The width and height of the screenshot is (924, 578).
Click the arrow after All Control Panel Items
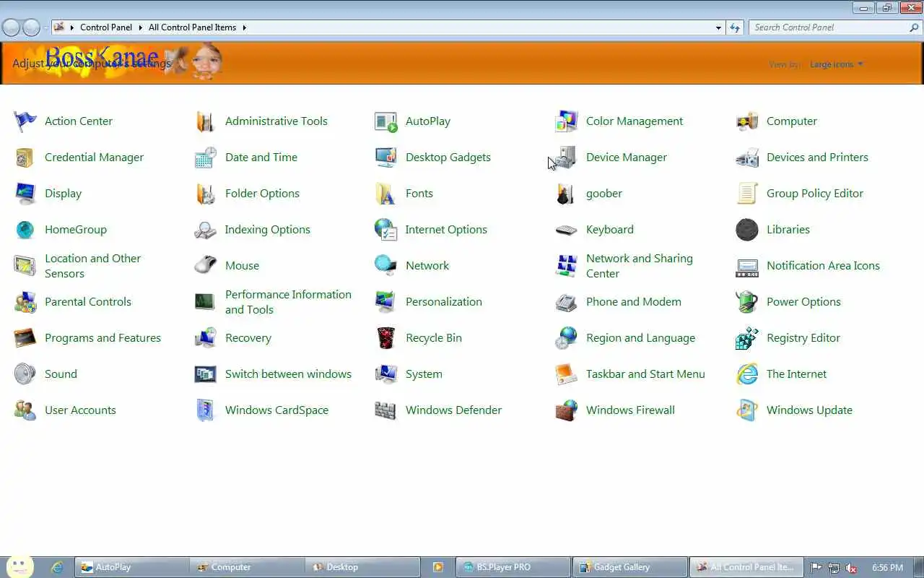[245, 27]
